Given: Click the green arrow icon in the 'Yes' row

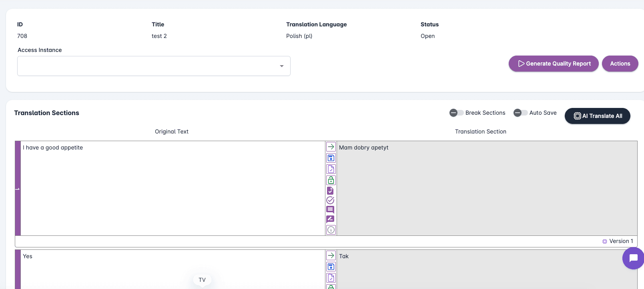Looking at the screenshot, I should [331, 255].
